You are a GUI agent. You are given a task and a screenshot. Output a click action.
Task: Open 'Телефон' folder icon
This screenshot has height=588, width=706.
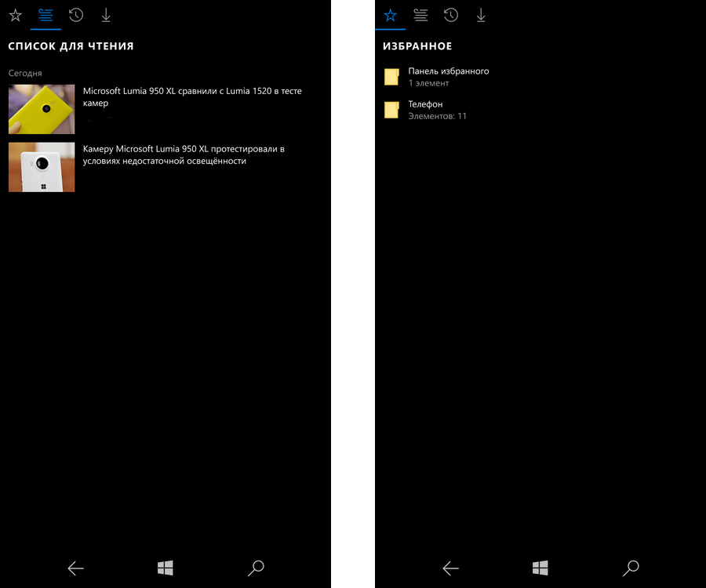click(x=391, y=110)
